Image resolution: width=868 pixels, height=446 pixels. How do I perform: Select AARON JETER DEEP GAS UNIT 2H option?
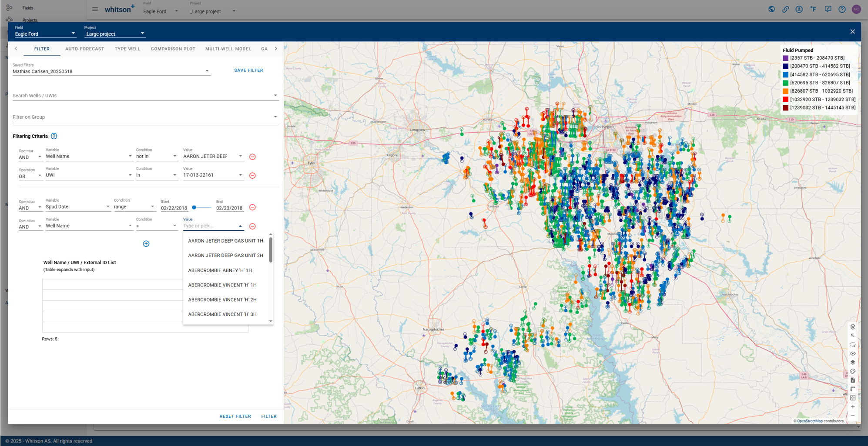tap(226, 256)
